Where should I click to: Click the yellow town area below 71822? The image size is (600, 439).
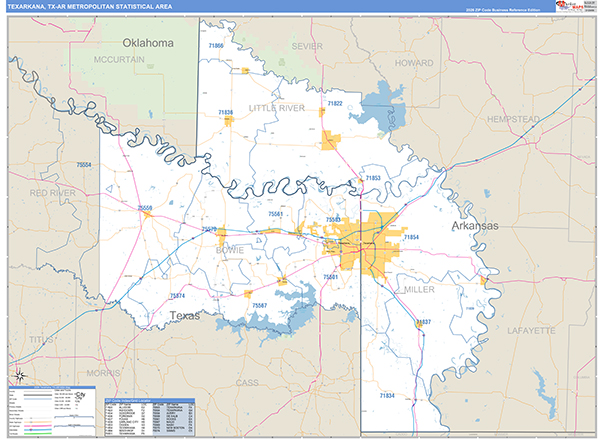332,139
